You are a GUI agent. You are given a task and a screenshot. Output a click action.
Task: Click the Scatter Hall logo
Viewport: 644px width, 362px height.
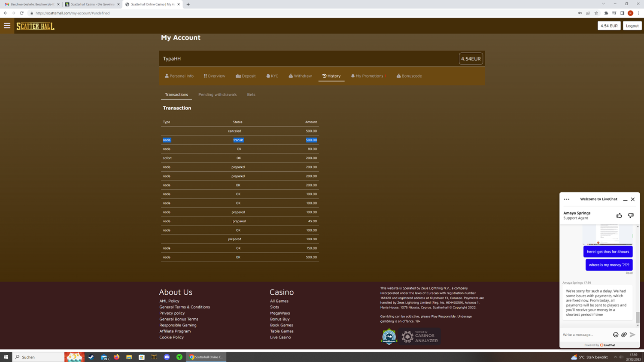click(x=36, y=26)
